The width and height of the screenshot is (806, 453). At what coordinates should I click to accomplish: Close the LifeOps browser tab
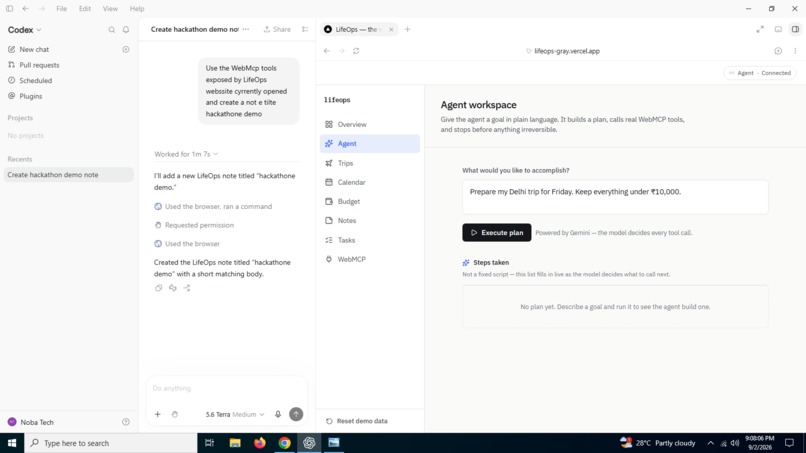pos(391,29)
